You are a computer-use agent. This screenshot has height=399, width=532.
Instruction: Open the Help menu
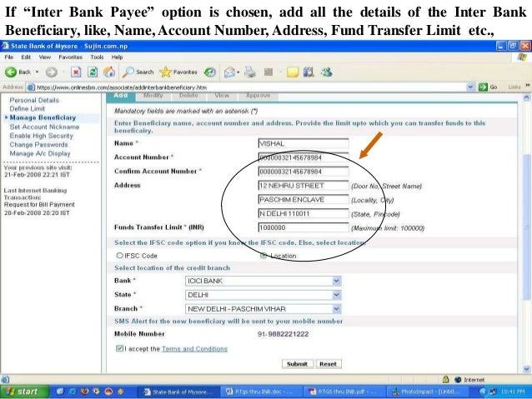pyautogui.click(x=117, y=57)
